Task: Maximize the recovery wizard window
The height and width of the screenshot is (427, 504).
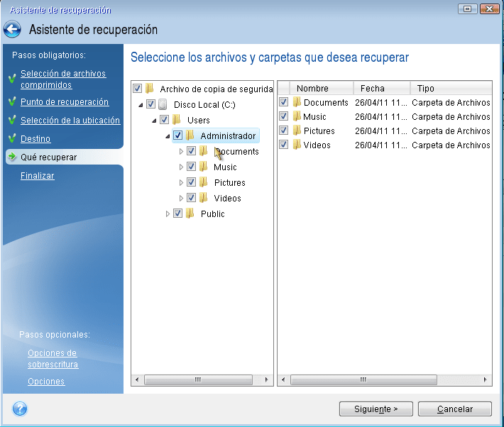Action: (468, 9)
